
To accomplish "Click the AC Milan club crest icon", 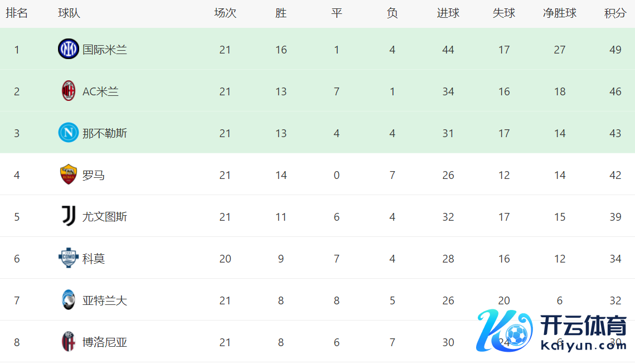I will [x=68, y=91].
